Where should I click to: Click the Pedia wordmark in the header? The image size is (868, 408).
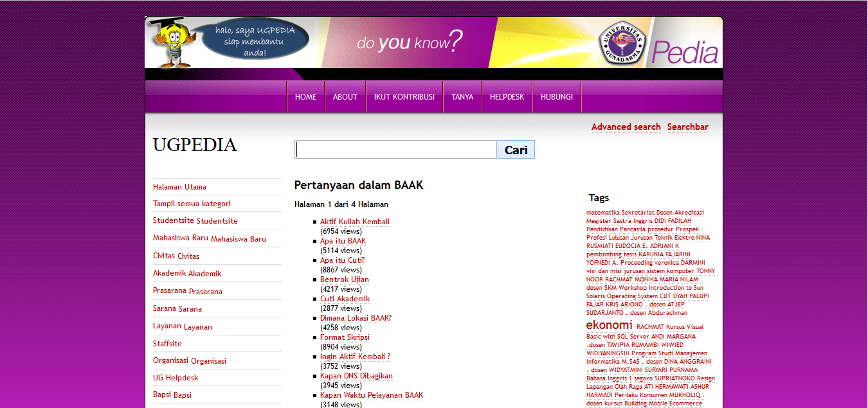[x=684, y=53]
